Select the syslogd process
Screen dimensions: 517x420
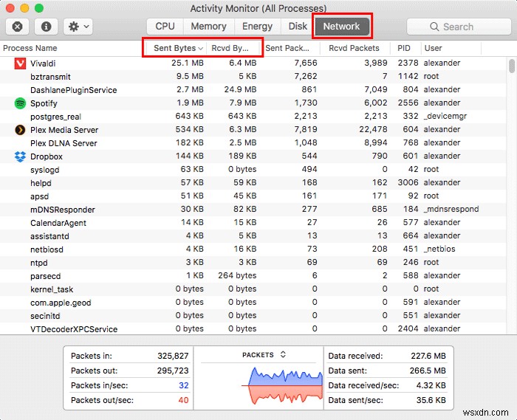(44, 170)
